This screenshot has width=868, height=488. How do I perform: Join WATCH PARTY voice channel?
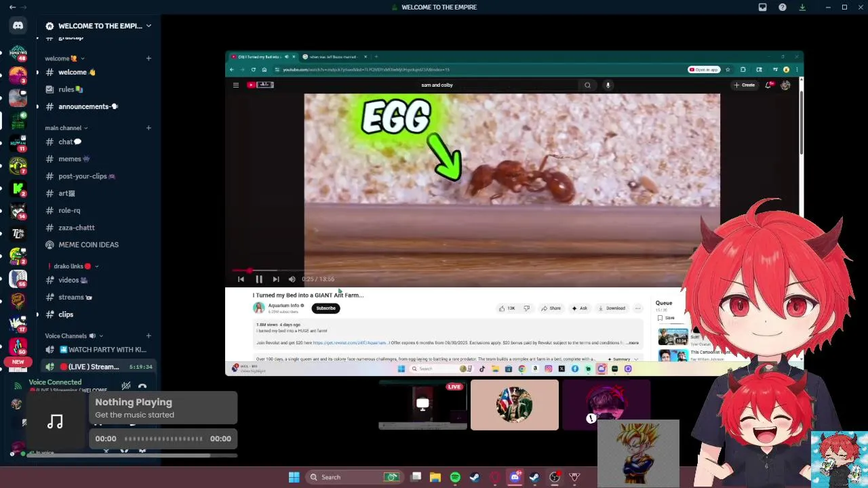(98, 350)
